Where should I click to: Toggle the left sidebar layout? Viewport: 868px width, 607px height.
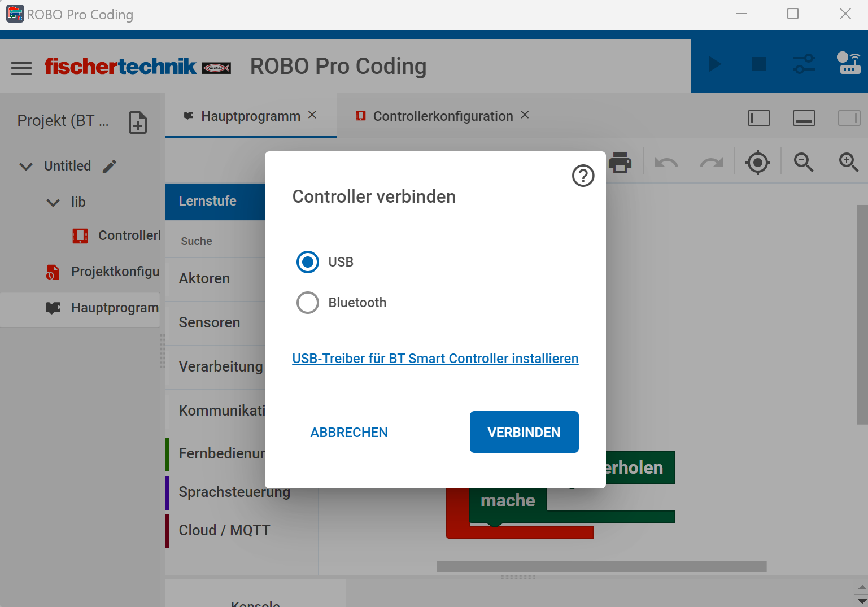point(759,118)
